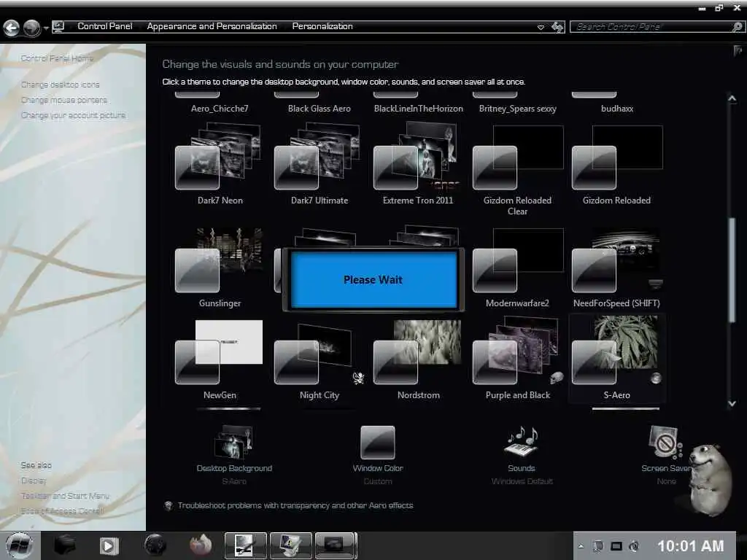Open Control Panel Home link
747x560 pixels.
[57, 58]
